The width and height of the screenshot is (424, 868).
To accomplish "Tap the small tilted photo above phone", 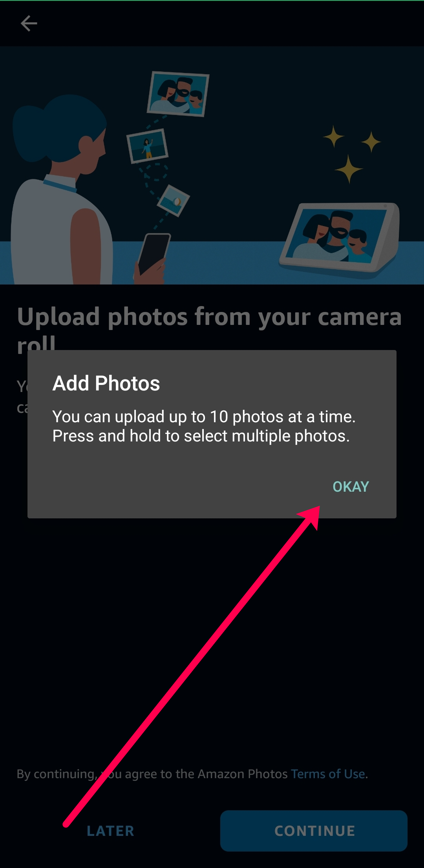I will (174, 201).
